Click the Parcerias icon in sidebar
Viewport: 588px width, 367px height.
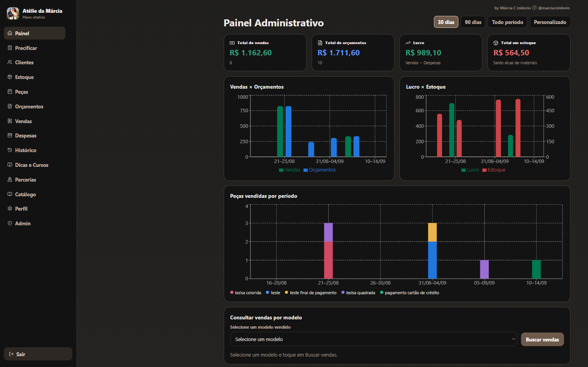[x=10, y=180]
